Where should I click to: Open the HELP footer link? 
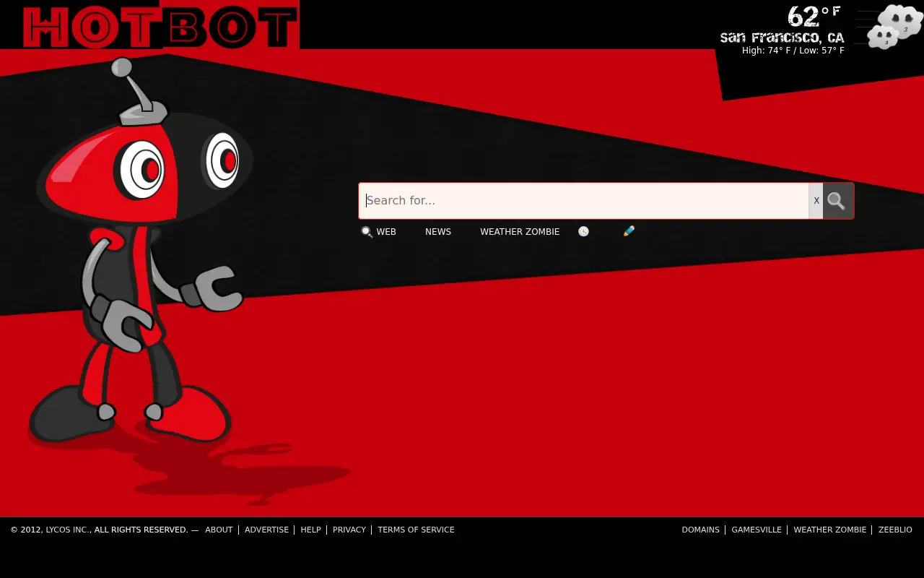click(x=310, y=530)
